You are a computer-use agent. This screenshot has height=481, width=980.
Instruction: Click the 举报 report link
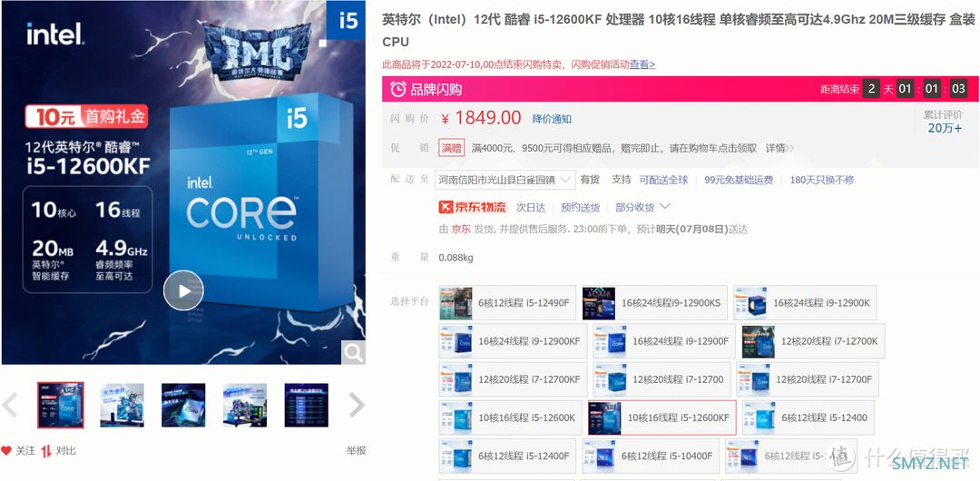[x=357, y=450]
